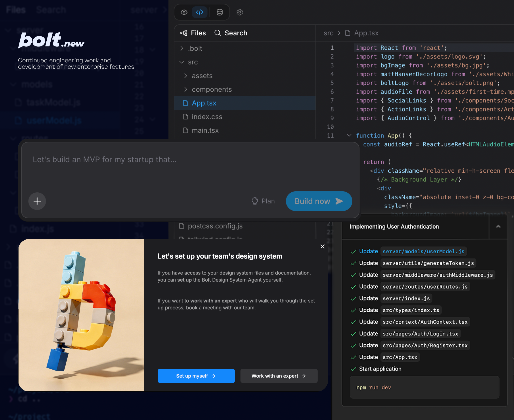The height and width of the screenshot is (420, 514).
Task: Place cursor on "import React from 'react';" line
Action: coord(401,48)
